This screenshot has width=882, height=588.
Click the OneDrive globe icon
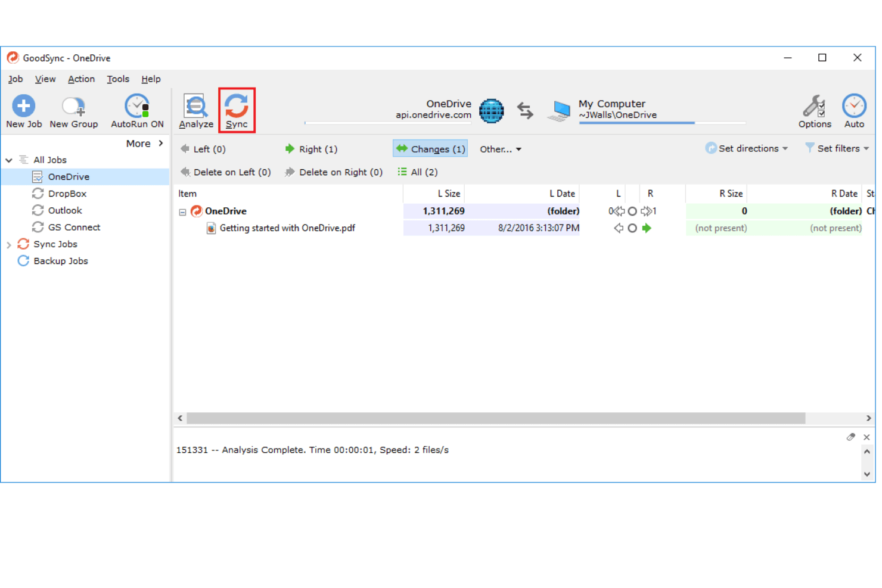[492, 111]
